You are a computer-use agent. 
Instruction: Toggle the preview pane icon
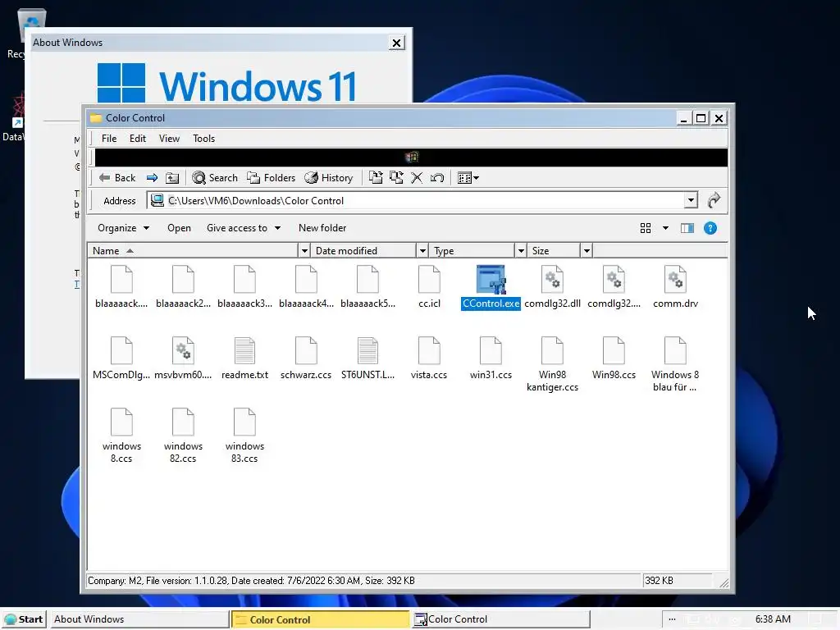[687, 228]
